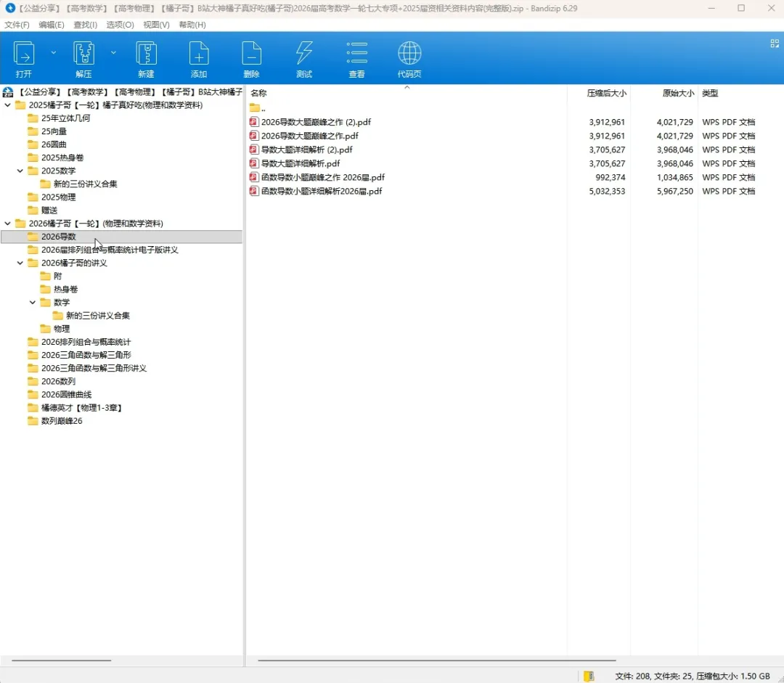The image size is (784, 683).
Task: Open the Edit (编辑) menu
Action: [52, 25]
